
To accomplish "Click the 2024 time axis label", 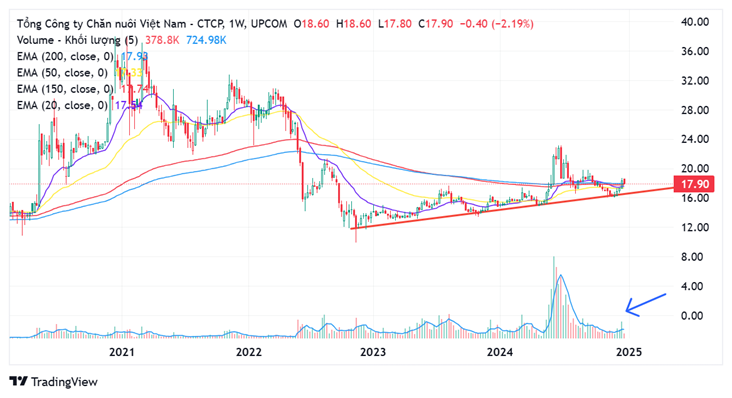I will [500, 352].
